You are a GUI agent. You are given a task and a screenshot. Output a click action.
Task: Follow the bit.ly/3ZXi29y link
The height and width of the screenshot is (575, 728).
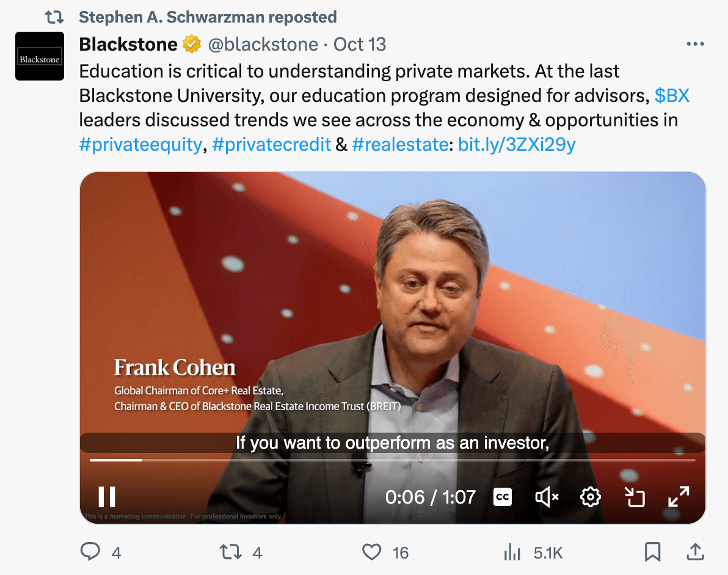click(517, 145)
